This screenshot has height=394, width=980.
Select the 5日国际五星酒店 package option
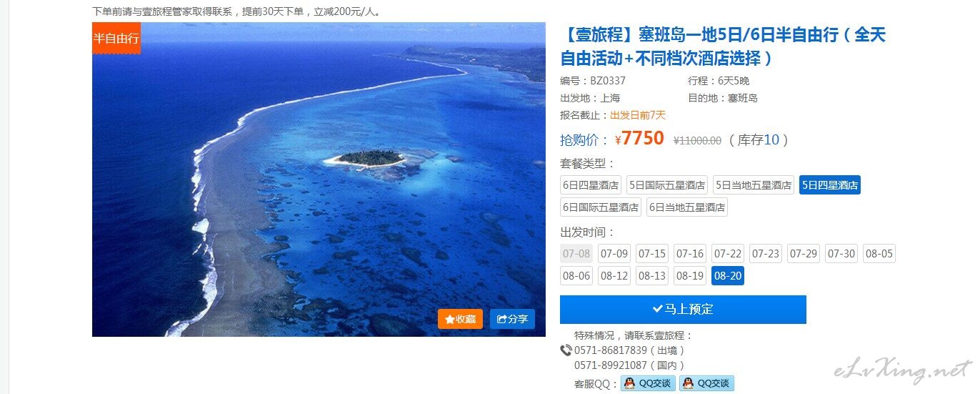pos(667,184)
